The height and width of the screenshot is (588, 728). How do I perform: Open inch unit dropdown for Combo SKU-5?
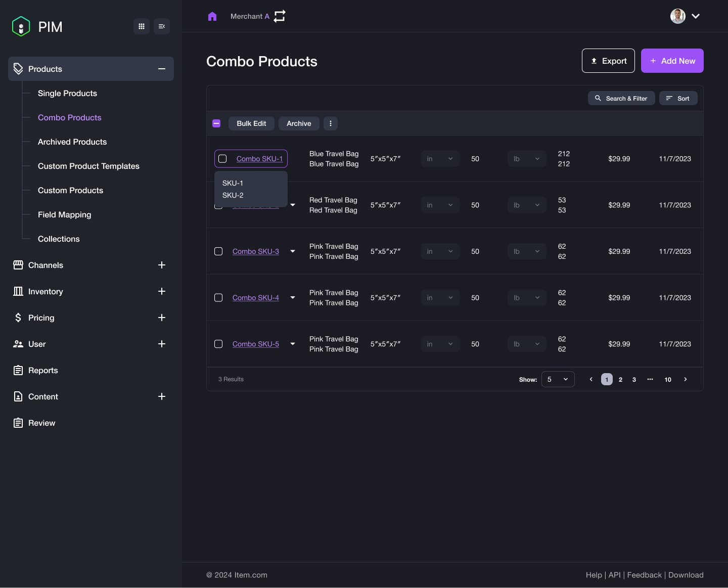[x=440, y=344]
